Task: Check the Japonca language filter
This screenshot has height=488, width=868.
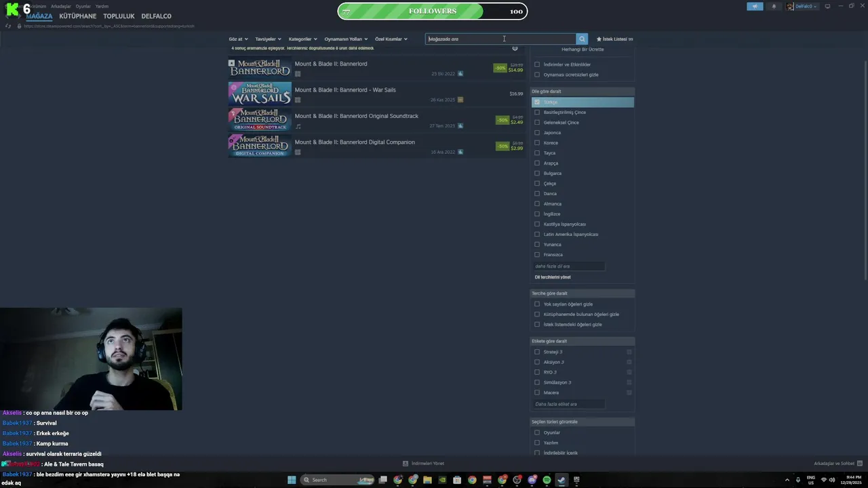Action: coord(537,133)
